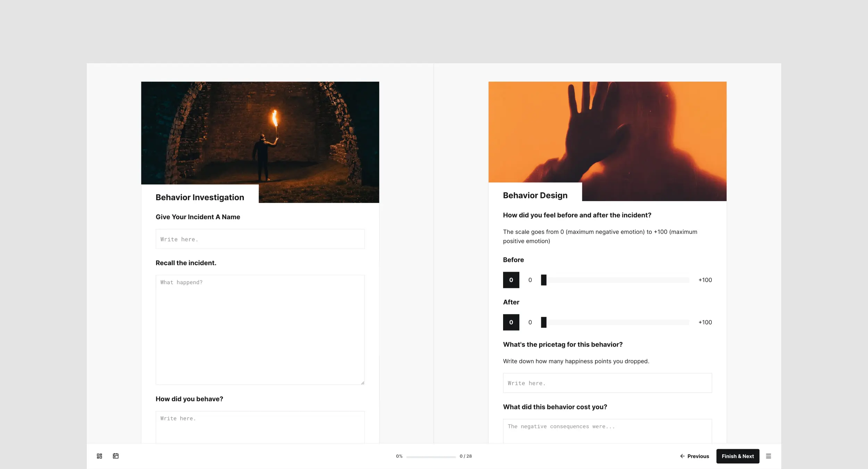Click the resize grip of incident text area

tap(362, 383)
